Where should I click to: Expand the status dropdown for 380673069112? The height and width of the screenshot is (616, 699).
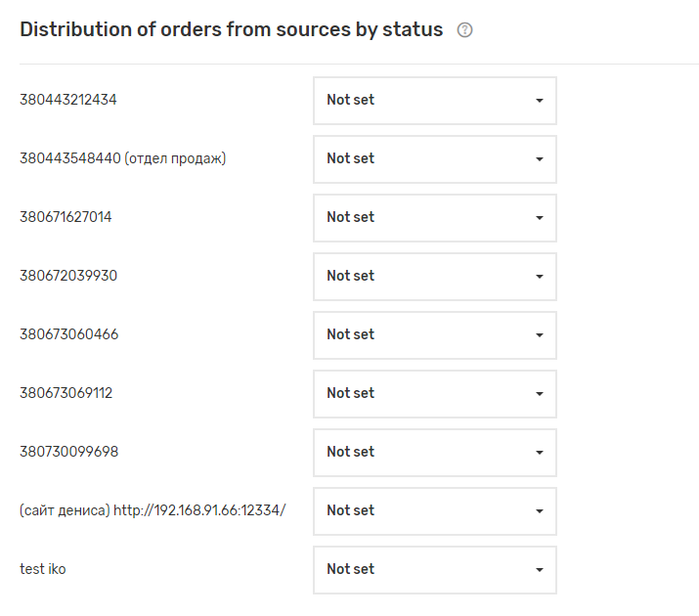tap(434, 394)
